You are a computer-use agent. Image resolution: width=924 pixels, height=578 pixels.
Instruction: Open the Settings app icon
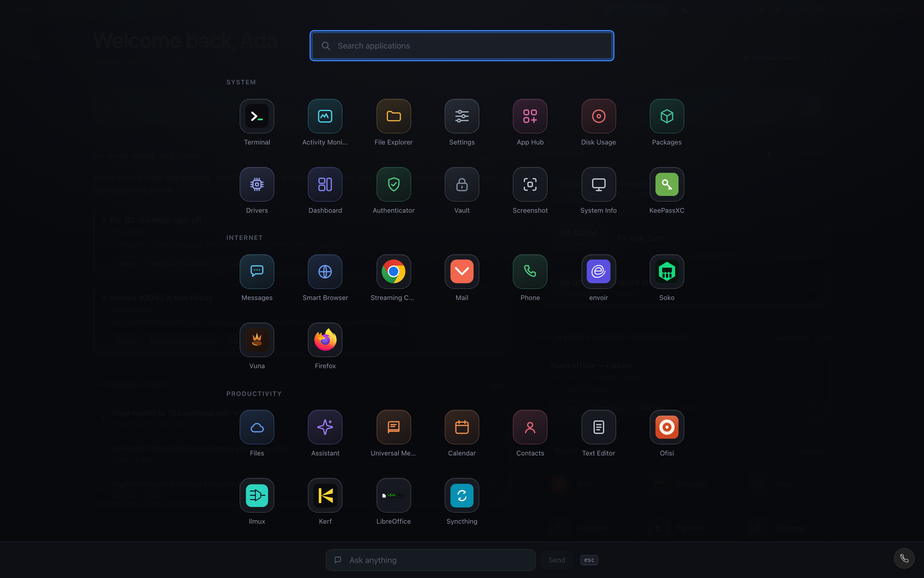pyautogui.click(x=462, y=116)
